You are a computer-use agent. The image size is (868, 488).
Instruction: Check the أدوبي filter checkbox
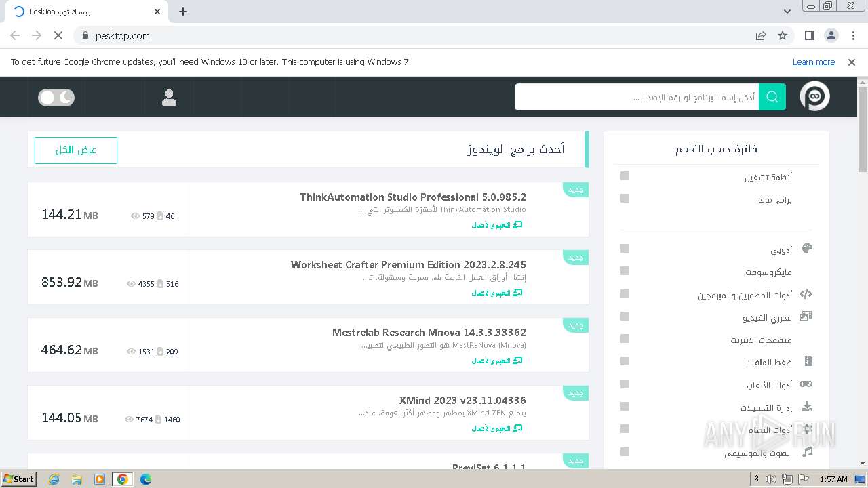625,249
